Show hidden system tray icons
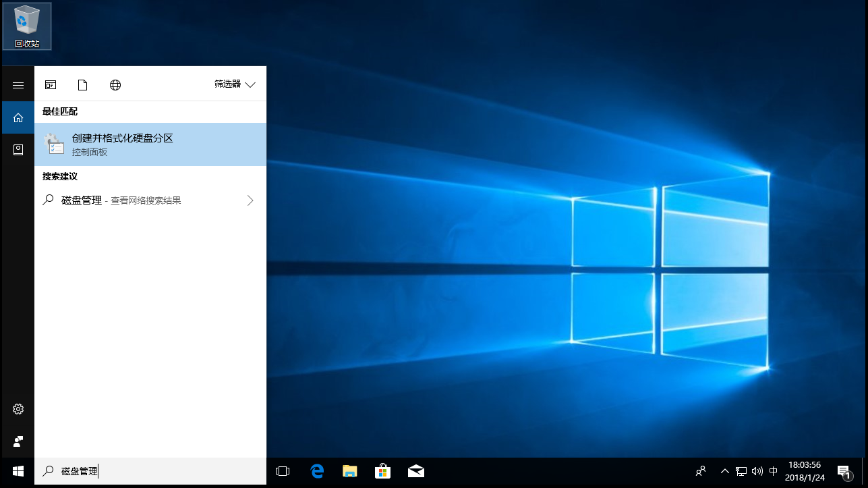Viewport: 868px width, 488px height. [x=725, y=472]
